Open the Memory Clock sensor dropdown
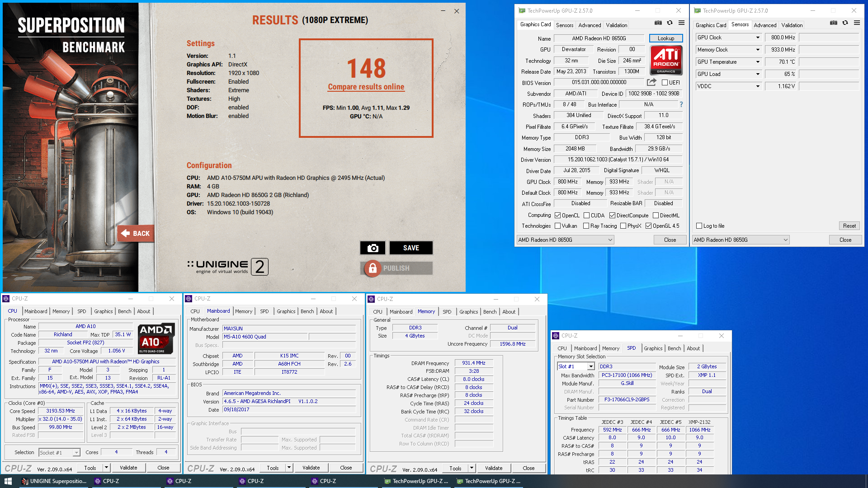This screenshot has height=488, width=868. click(x=758, y=50)
